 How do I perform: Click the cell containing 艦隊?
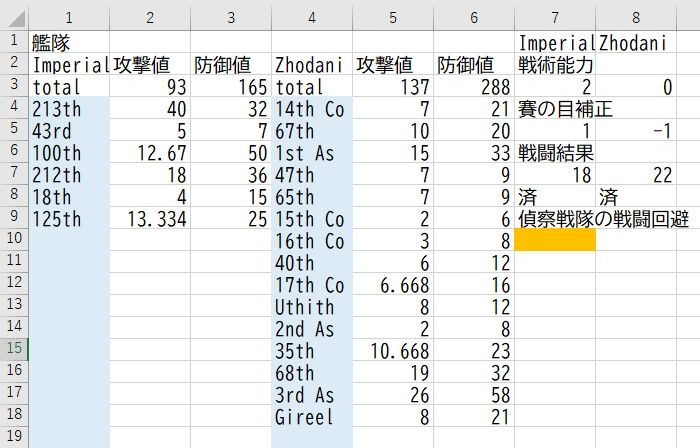tap(69, 42)
